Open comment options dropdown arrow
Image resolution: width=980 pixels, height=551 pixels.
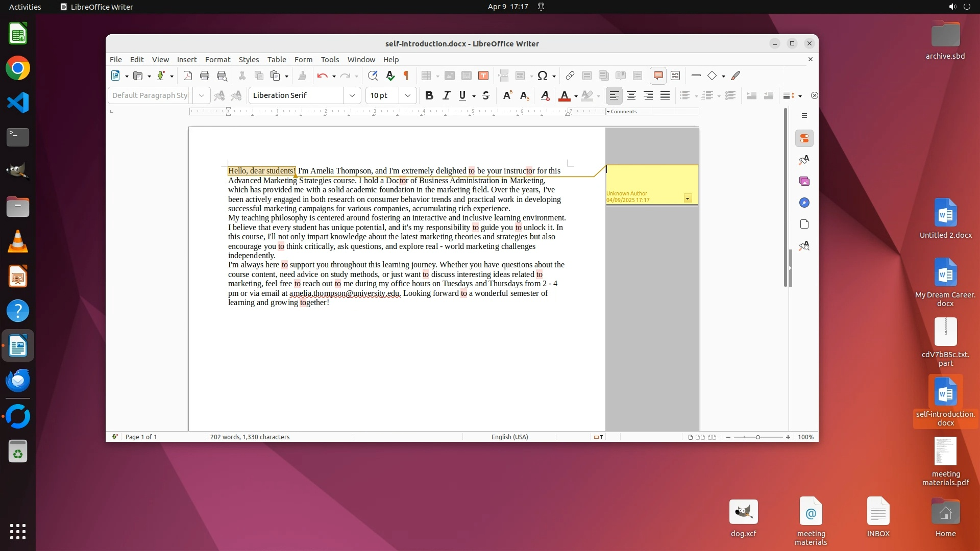click(x=688, y=198)
